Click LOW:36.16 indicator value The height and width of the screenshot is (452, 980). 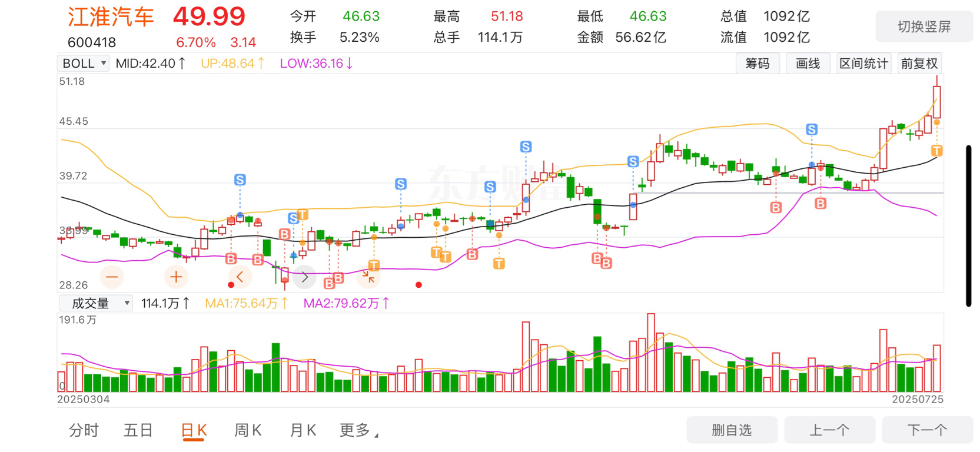coord(316,63)
